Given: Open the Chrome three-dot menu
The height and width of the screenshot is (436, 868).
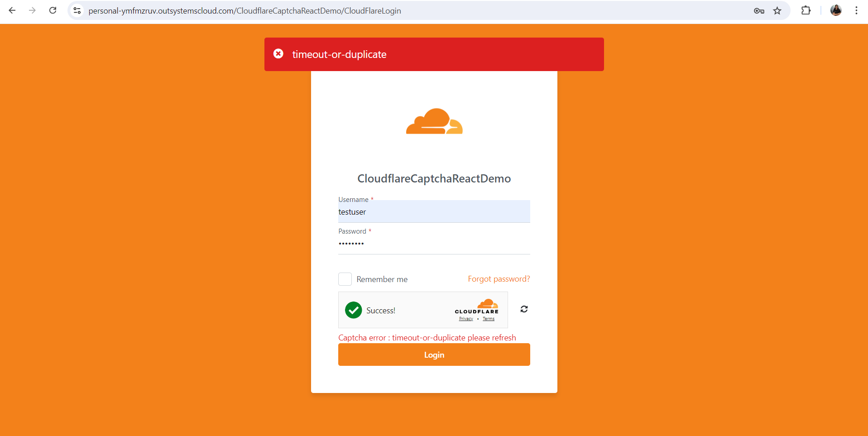Looking at the screenshot, I should pos(856,10).
